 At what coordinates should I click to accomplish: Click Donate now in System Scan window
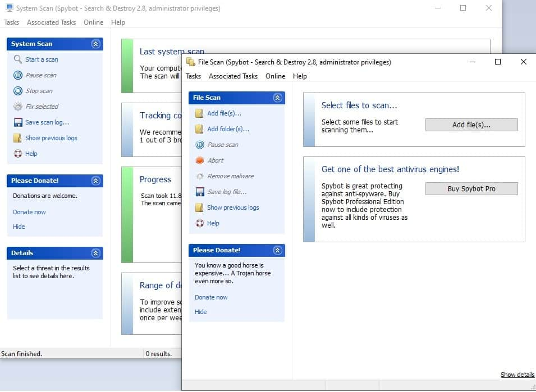[29, 212]
